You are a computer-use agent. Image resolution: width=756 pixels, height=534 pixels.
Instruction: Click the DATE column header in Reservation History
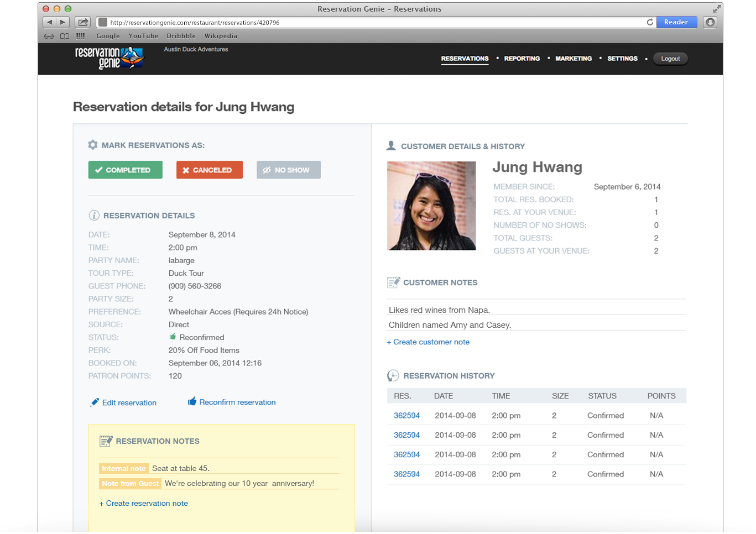[444, 396]
